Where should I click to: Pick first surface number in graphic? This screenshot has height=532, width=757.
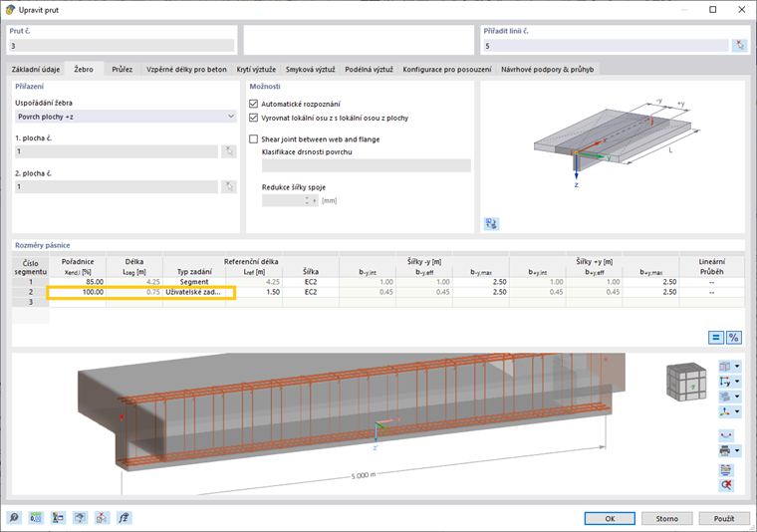(x=229, y=151)
